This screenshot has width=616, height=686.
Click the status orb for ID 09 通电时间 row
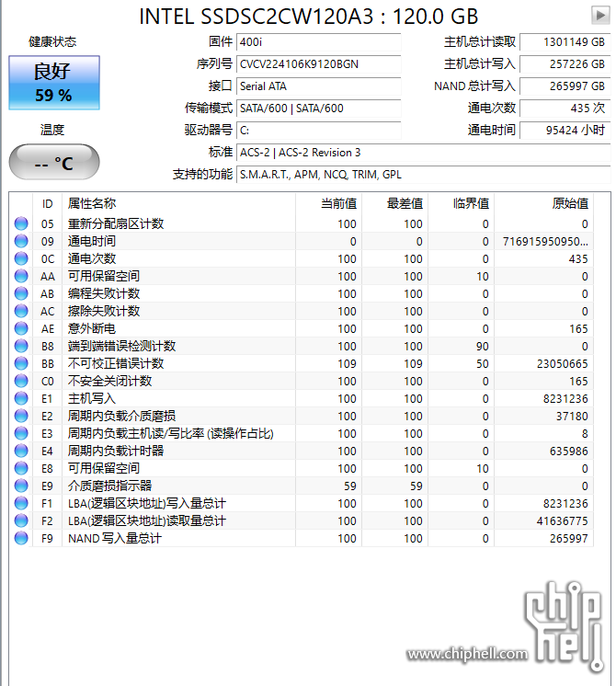pos(21,241)
